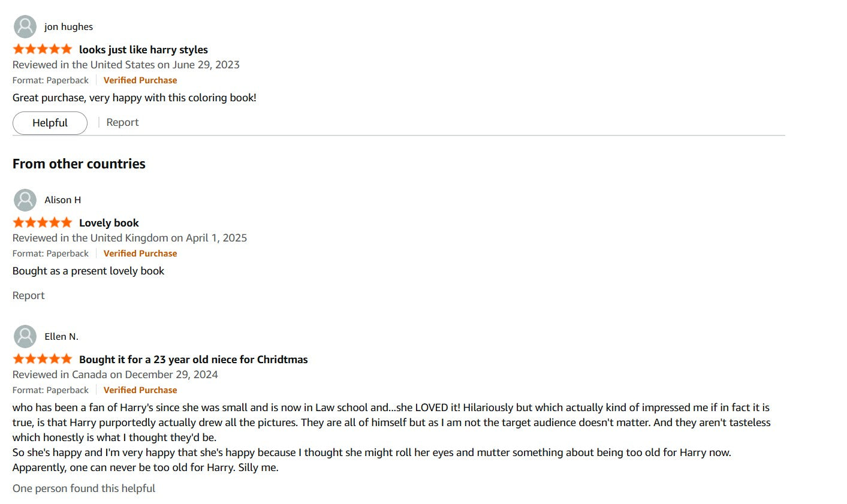Image resolution: width=847 pixels, height=504 pixels.
Task: Click the From other countries heading
Action: tap(79, 164)
